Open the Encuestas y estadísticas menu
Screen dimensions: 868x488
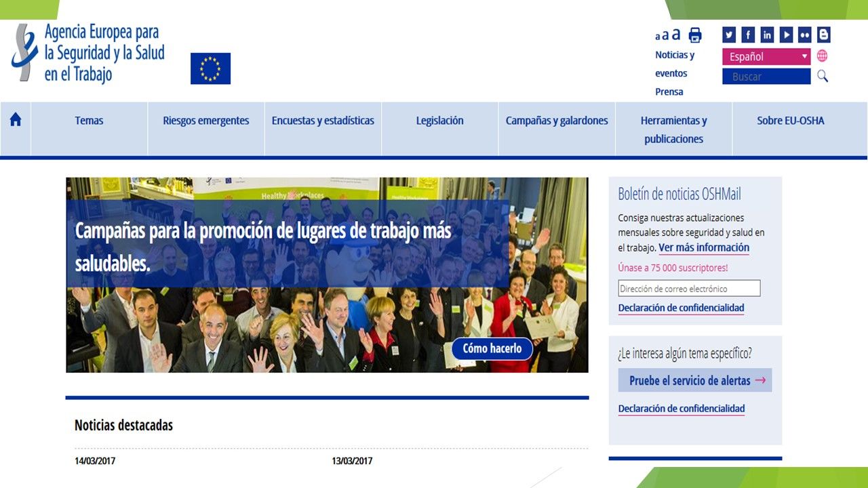tap(323, 121)
